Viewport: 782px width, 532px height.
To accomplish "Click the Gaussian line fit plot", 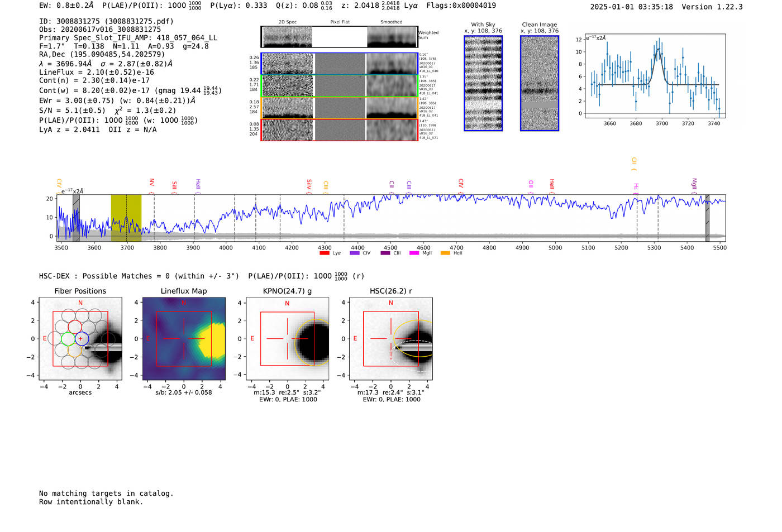I will 655,76.
